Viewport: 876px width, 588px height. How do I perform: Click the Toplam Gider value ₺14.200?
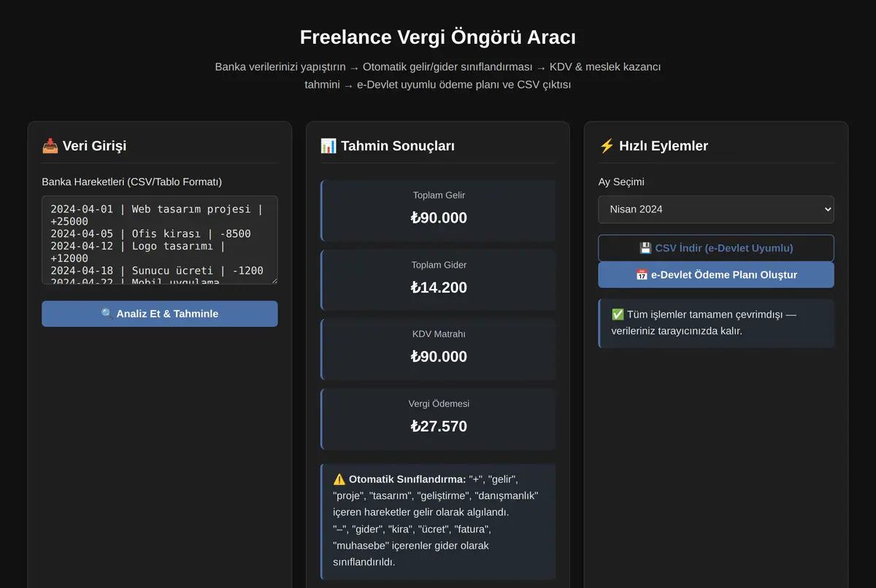click(439, 287)
